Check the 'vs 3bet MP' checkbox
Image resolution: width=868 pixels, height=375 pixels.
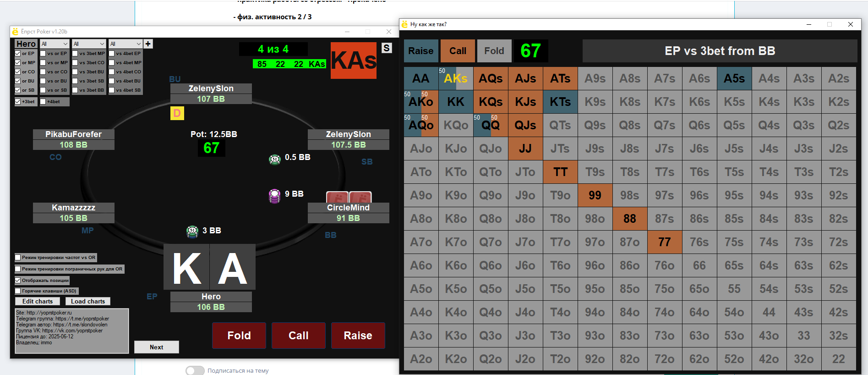pos(75,54)
